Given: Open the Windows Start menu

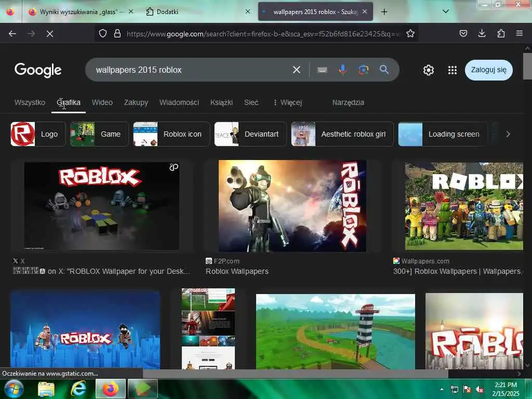Looking at the screenshot, I should pos(14,389).
